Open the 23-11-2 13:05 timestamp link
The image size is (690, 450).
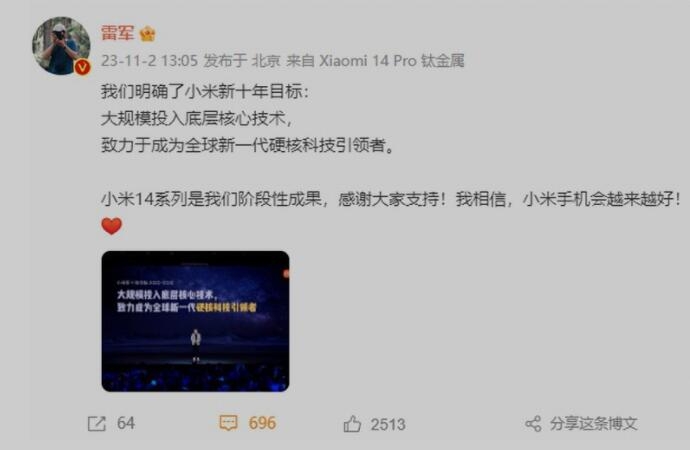149,60
